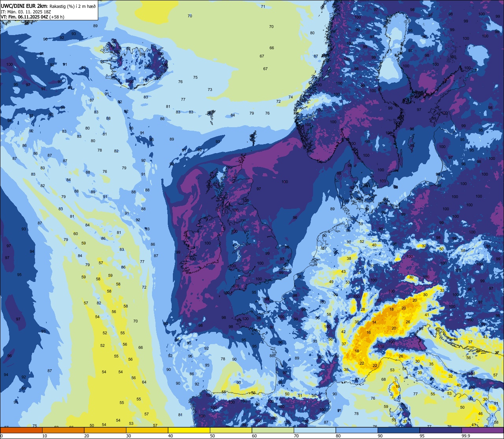Viewport: 504px width, 439px height.
Task: Click the 90–95 dark blue legend segment
Action: [399, 430]
